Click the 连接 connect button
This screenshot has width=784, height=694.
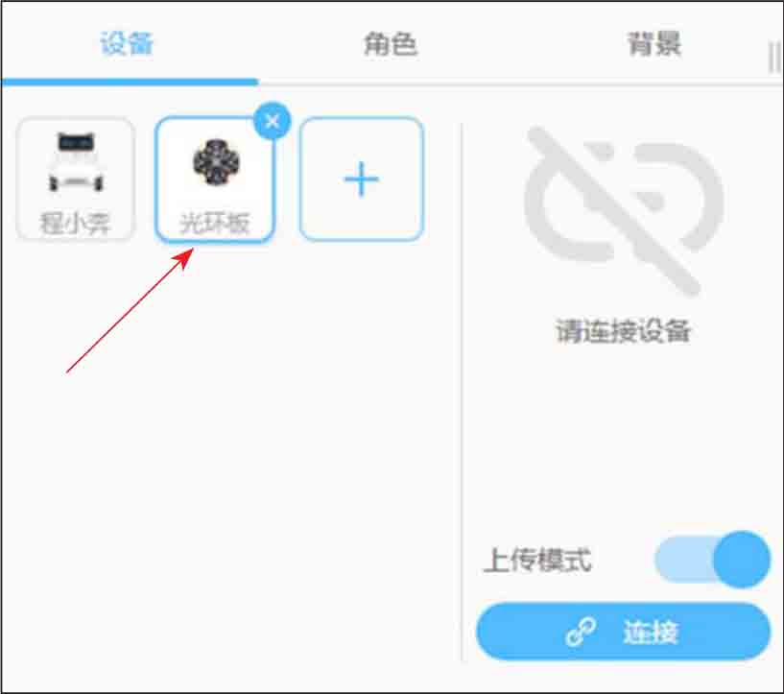click(624, 632)
